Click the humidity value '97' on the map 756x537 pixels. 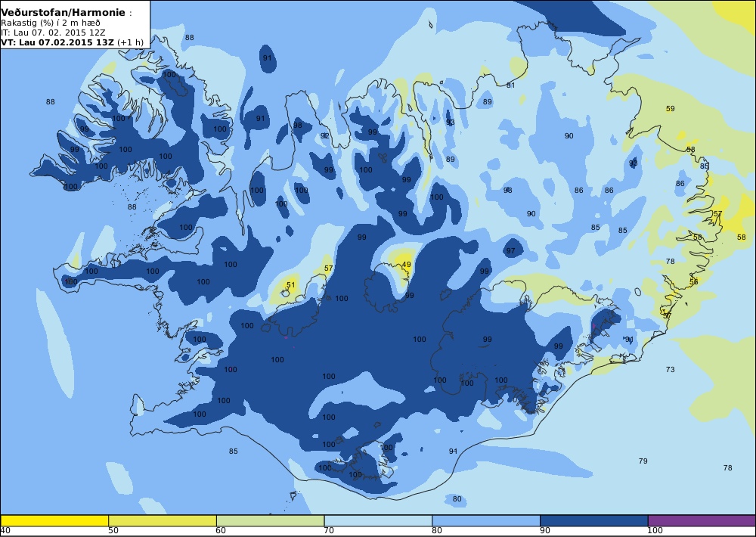(x=510, y=251)
